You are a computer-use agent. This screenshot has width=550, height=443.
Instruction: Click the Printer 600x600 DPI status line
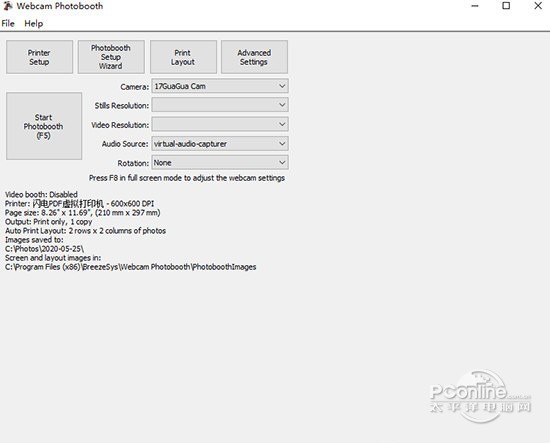pyautogui.click(x=79, y=204)
